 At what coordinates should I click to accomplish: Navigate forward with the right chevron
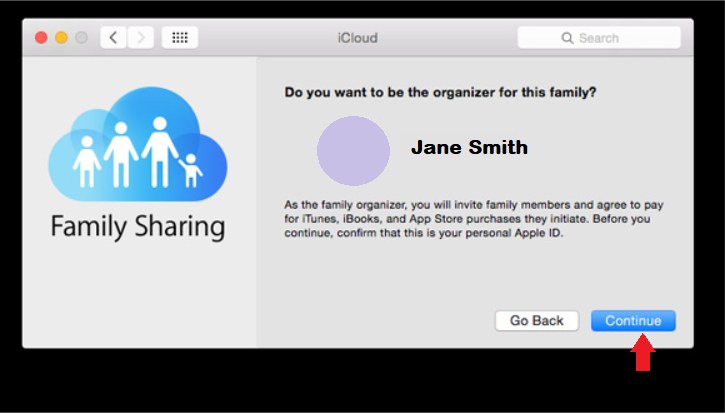tap(141, 37)
